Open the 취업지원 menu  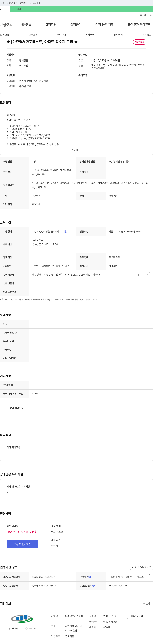51,24
